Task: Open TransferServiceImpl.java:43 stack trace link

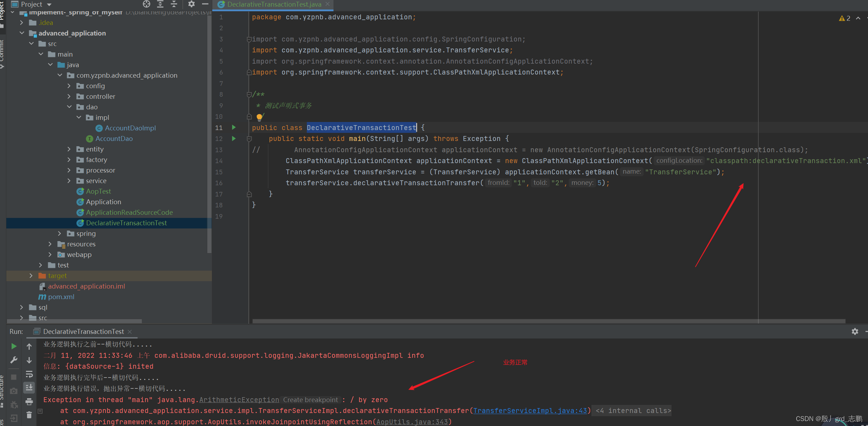Action: pyautogui.click(x=530, y=411)
